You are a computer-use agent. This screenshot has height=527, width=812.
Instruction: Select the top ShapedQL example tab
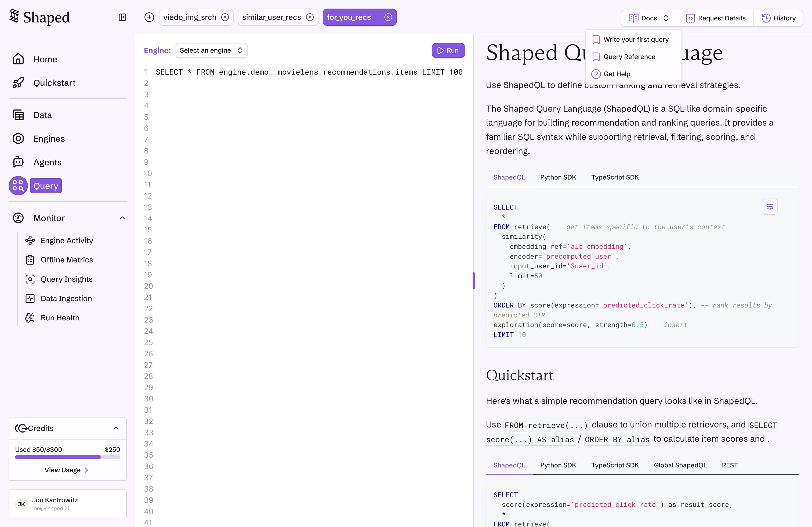tap(509, 177)
